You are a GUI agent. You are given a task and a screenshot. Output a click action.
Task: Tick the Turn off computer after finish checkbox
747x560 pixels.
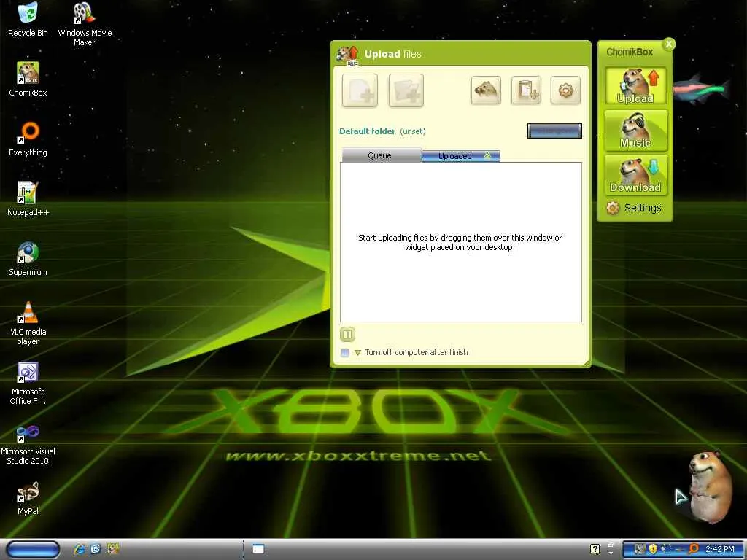click(x=345, y=353)
